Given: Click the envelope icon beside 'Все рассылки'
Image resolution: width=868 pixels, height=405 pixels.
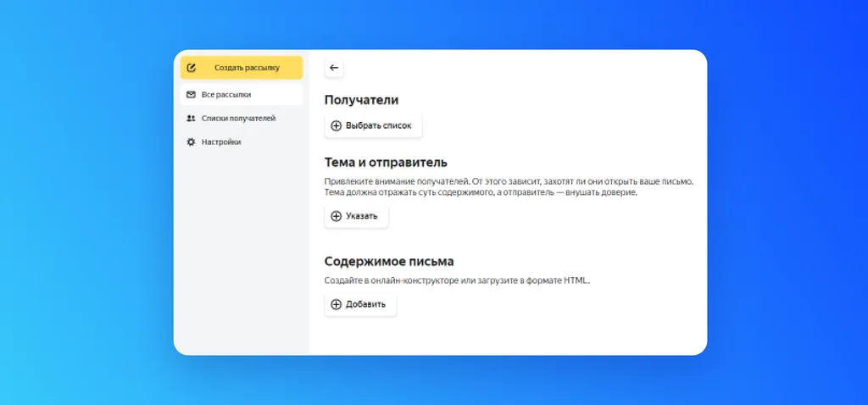Looking at the screenshot, I should (x=191, y=95).
